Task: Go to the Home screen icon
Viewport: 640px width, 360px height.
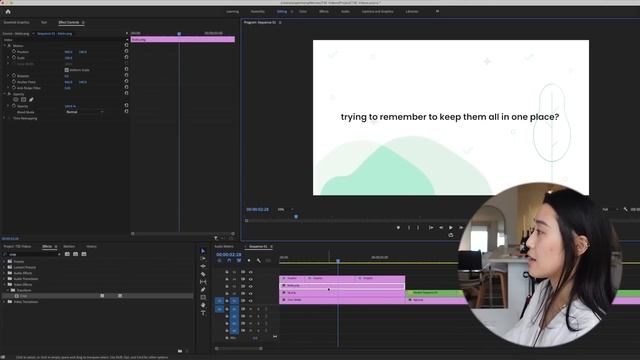Action: click(x=8, y=11)
